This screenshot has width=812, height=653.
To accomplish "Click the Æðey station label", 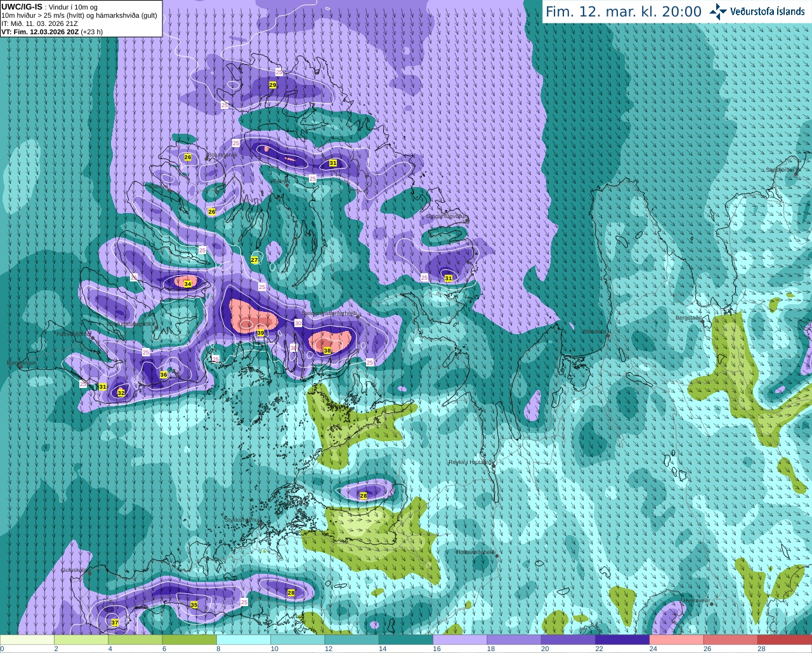I will pyautogui.click(x=279, y=181).
